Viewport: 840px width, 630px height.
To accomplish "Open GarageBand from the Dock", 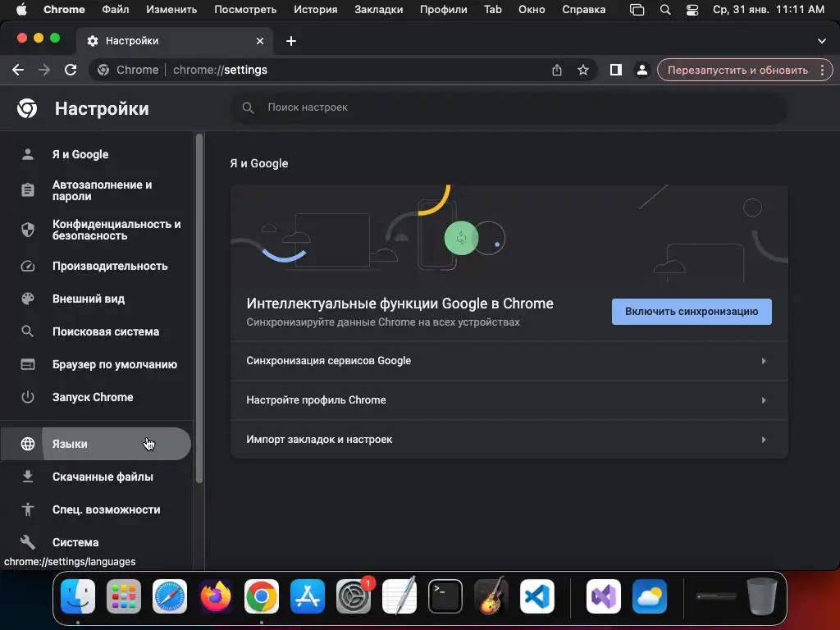I will (491, 596).
